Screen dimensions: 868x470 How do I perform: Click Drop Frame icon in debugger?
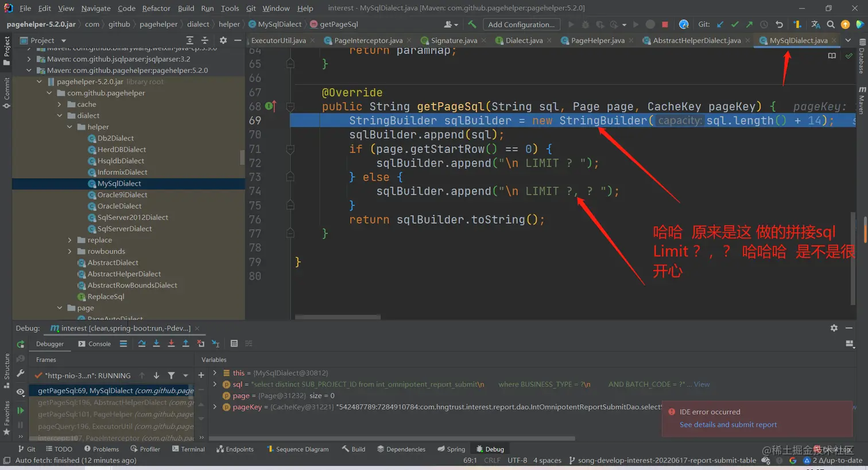pos(200,344)
